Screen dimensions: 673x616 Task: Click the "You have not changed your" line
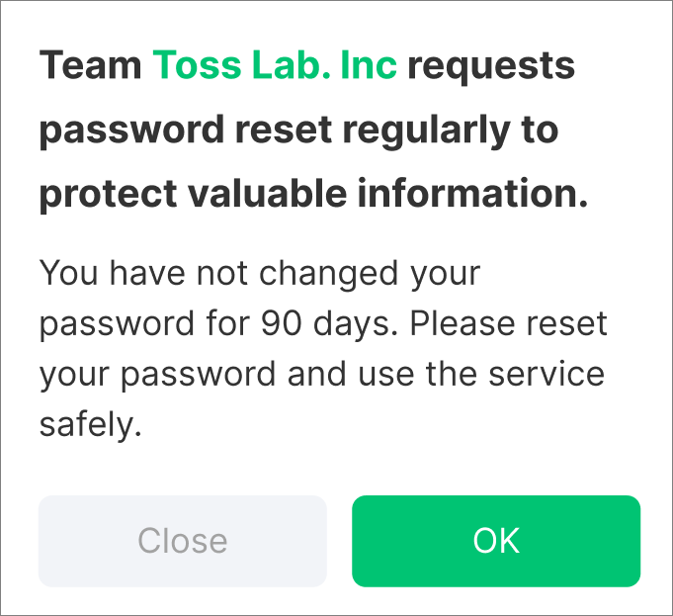tap(259, 273)
